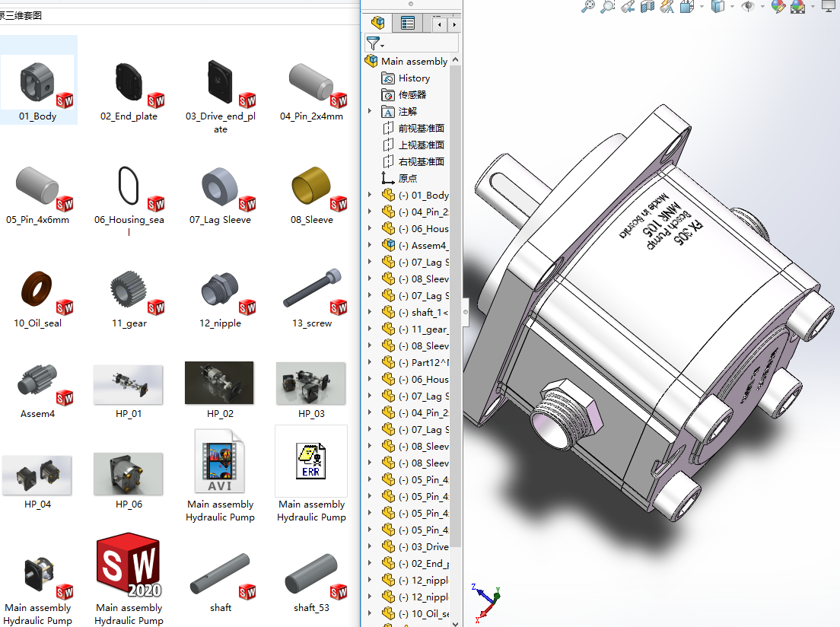Image resolution: width=840 pixels, height=627 pixels.
Task: Click the Zoom to Fit icon
Action: pos(587,7)
